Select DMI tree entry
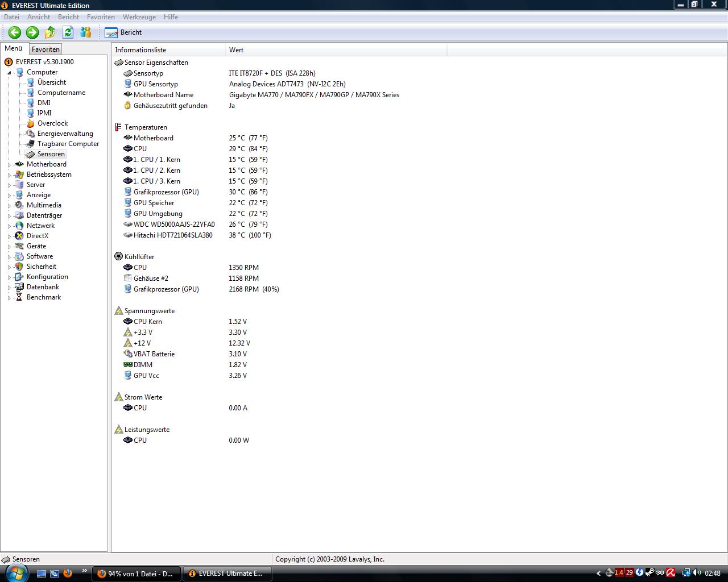Viewport: 728px width, 582px height. (x=44, y=103)
